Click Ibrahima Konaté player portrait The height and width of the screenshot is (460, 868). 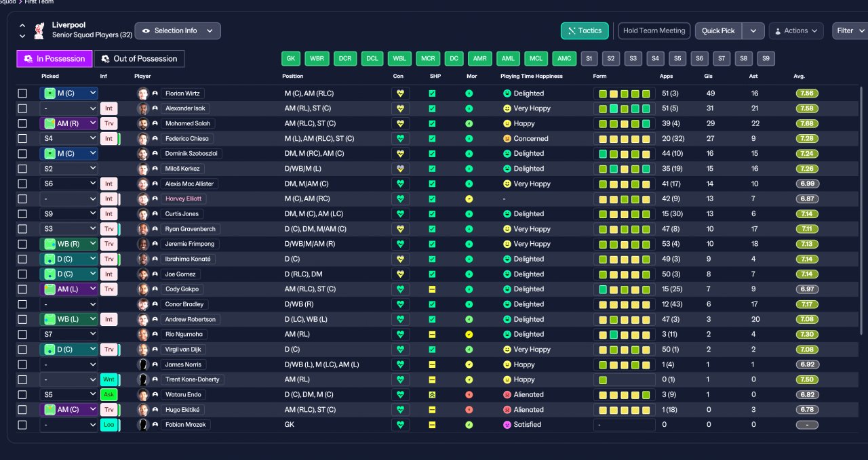tap(143, 259)
